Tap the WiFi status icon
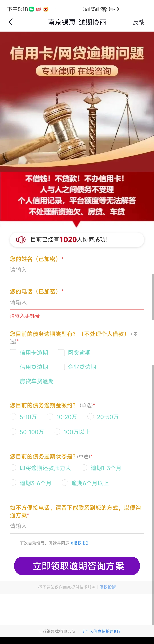 tap(104, 9)
